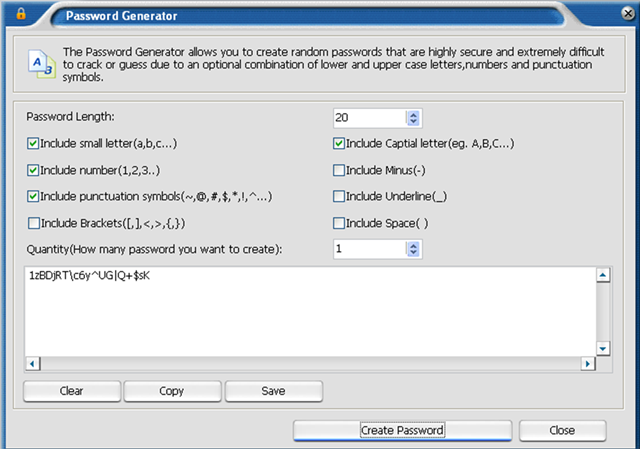Uncheck Include Captial letter option
This screenshot has height=449, width=640.
339,143
